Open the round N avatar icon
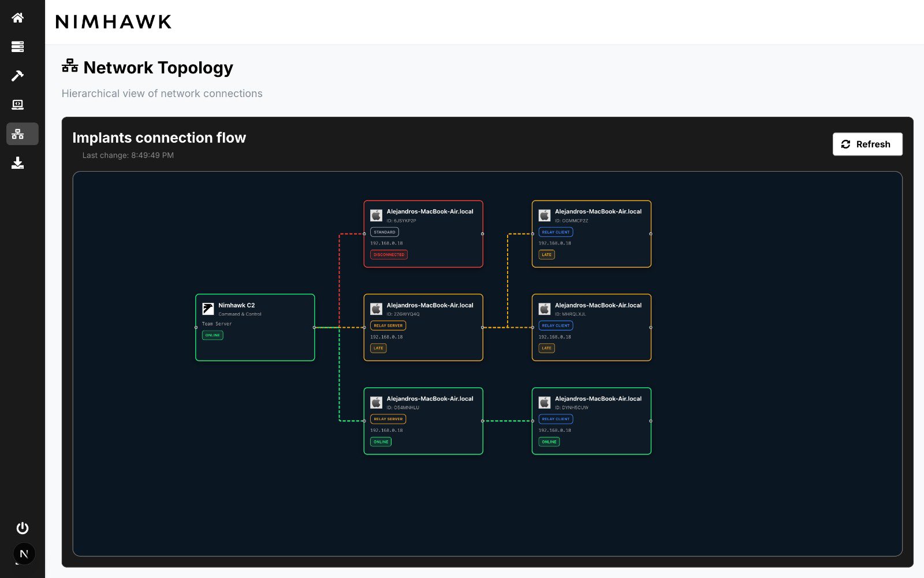The height and width of the screenshot is (578, 924). point(24,554)
